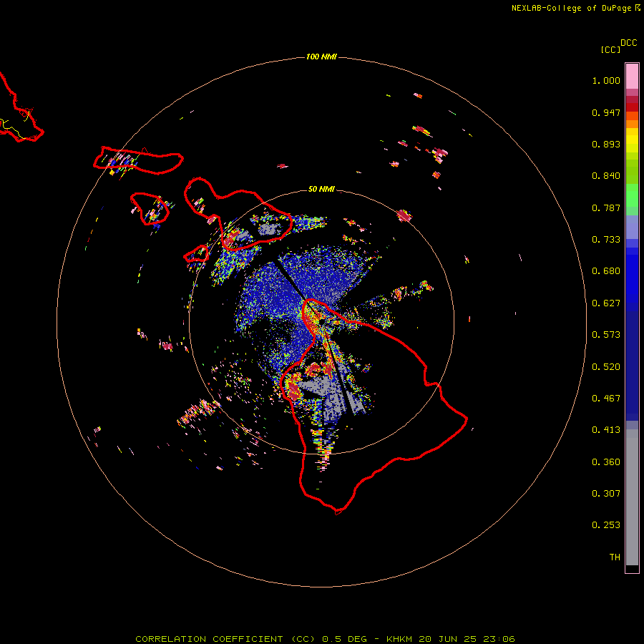Click the [CC] units label
Viewport: 644px width, 644px height.
(610, 49)
